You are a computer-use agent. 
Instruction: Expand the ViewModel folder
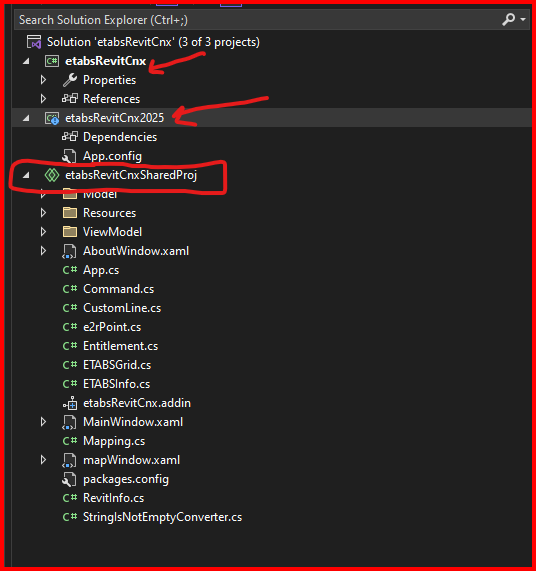click(43, 232)
